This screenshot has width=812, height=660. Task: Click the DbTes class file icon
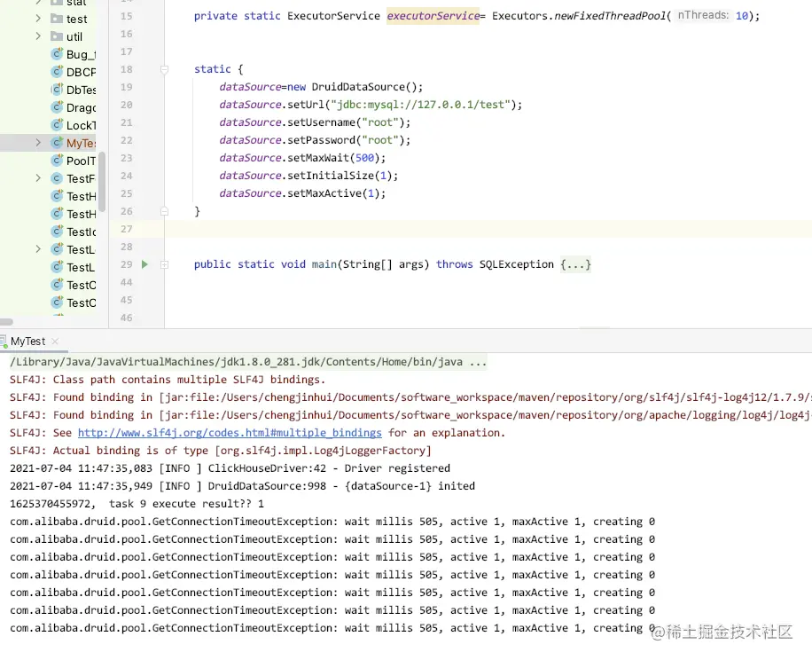57,90
